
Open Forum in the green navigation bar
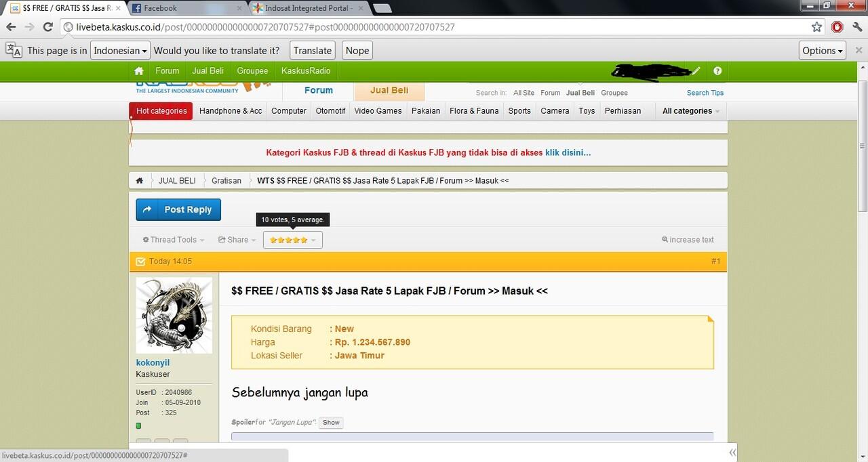(167, 71)
